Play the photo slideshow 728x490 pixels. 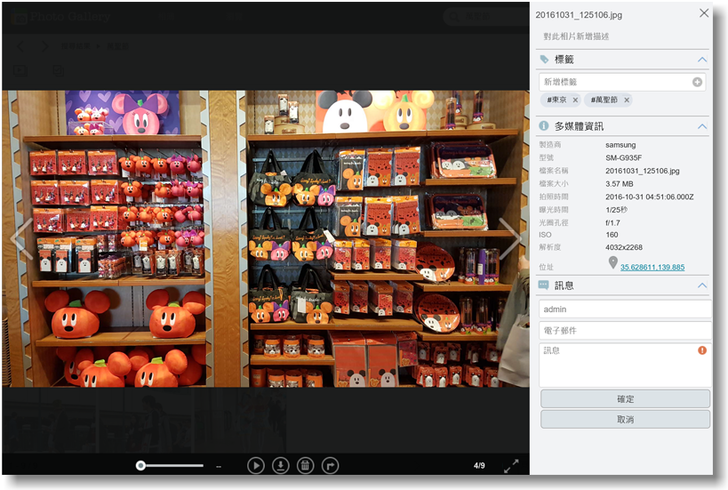click(x=256, y=465)
